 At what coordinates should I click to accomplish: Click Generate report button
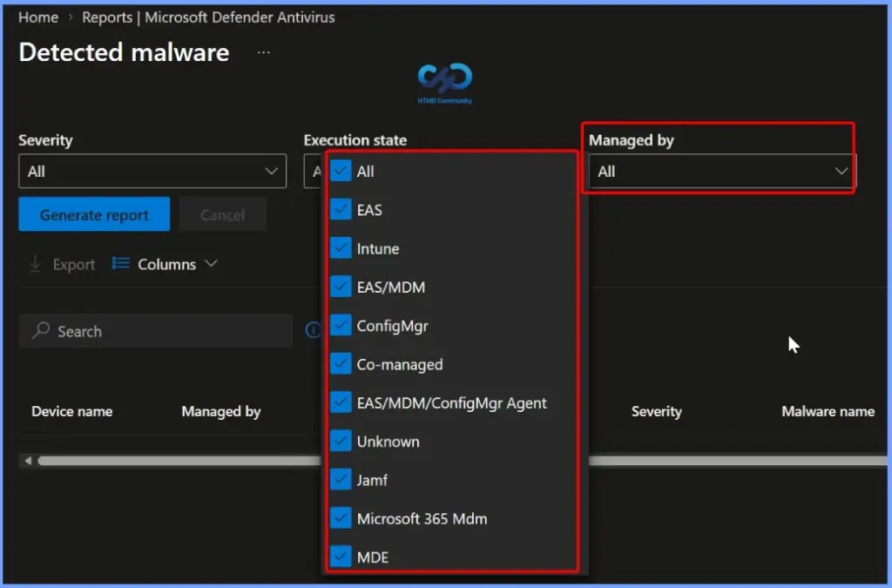(94, 214)
